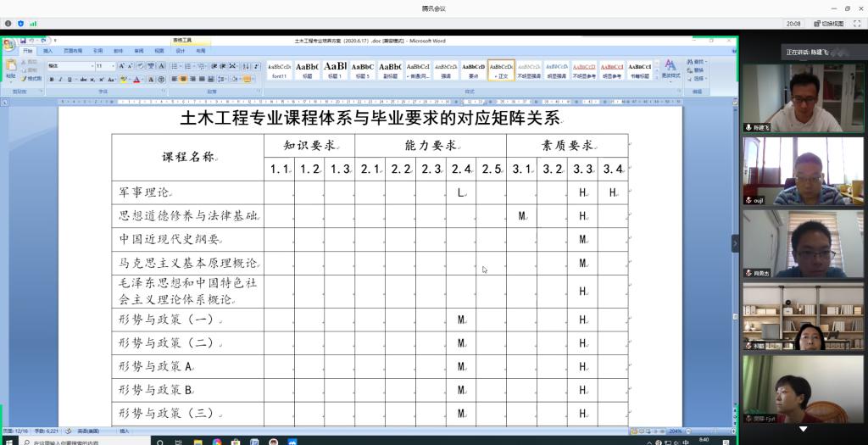Open the Change Case dropdown

click(x=111, y=79)
